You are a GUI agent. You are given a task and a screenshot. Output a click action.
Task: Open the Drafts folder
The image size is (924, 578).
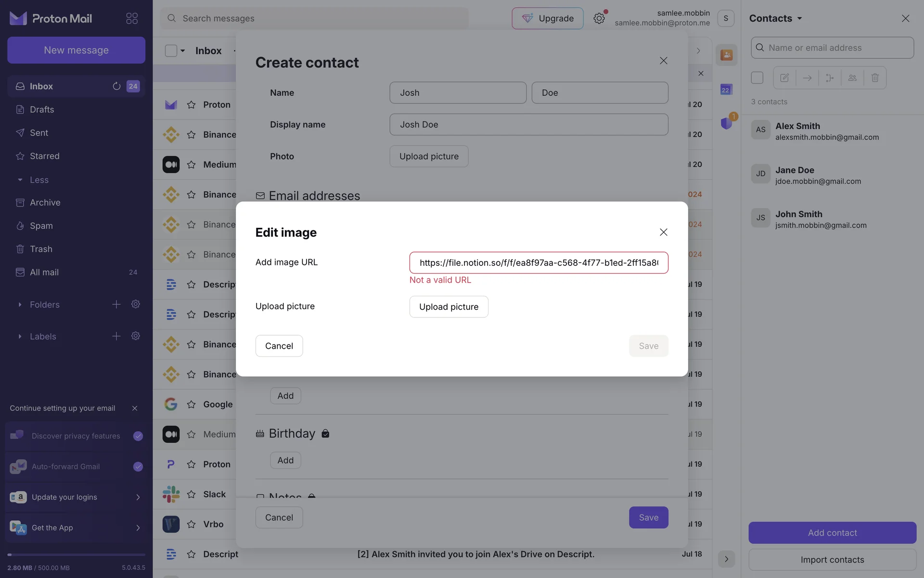pyautogui.click(x=41, y=109)
